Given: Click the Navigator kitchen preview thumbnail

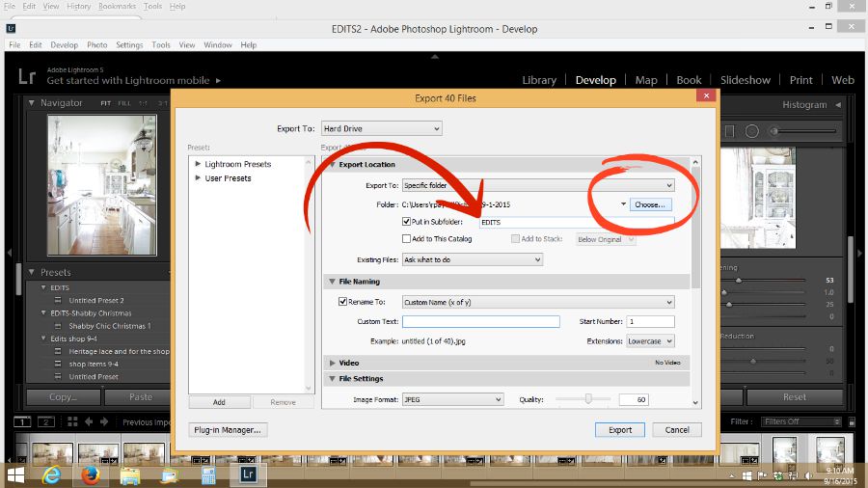Looking at the screenshot, I should 102,185.
